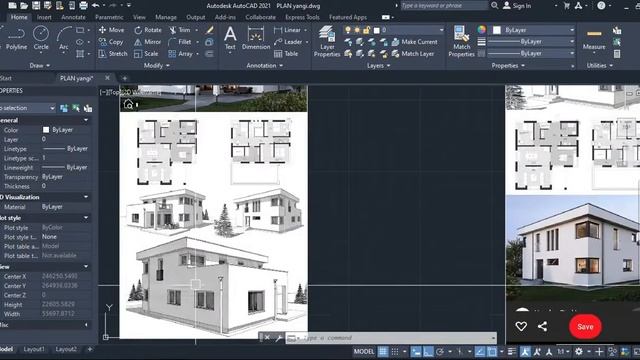Open the Layer Properties manager

tap(327, 41)
